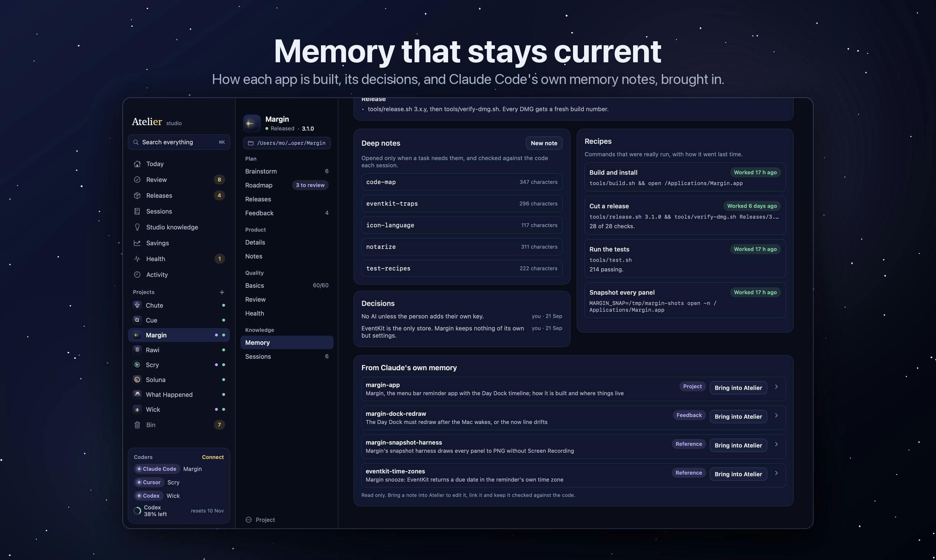This screenshot has width=936, height=560.
Task: Click the Feedback tag on margin-dock-redraw
Action: point(689,415)
